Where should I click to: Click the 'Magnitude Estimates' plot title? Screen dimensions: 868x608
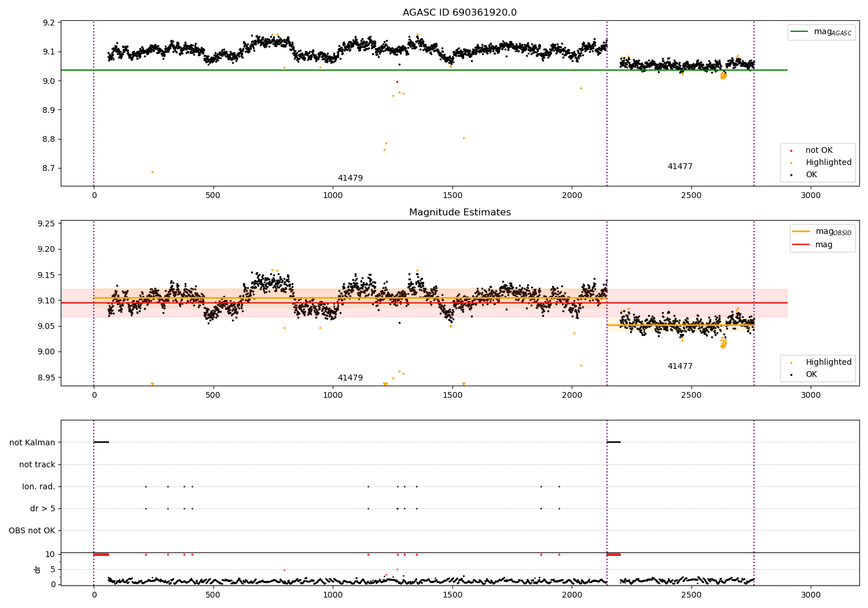point(459,213)
